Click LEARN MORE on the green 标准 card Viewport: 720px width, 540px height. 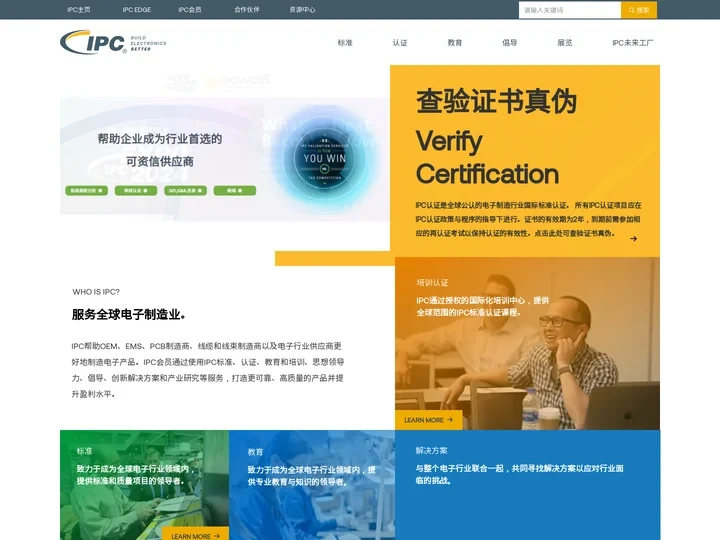pos(196,535)
